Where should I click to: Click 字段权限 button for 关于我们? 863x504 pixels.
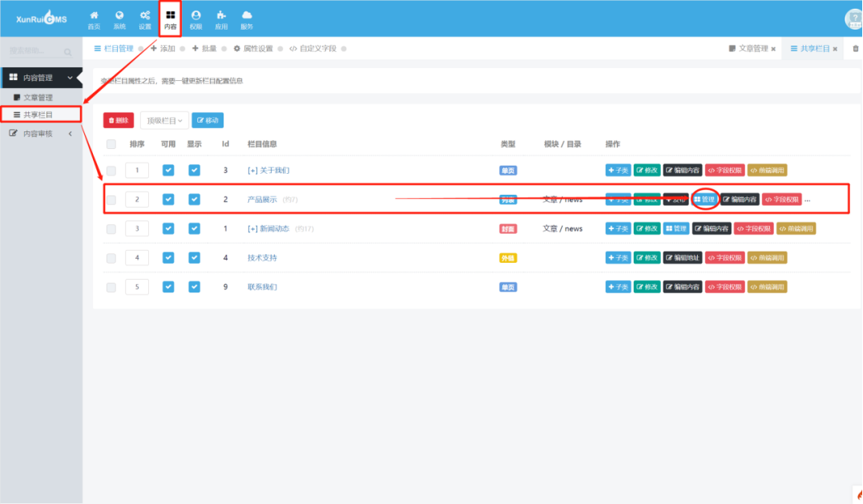click(x=725, y=170)
